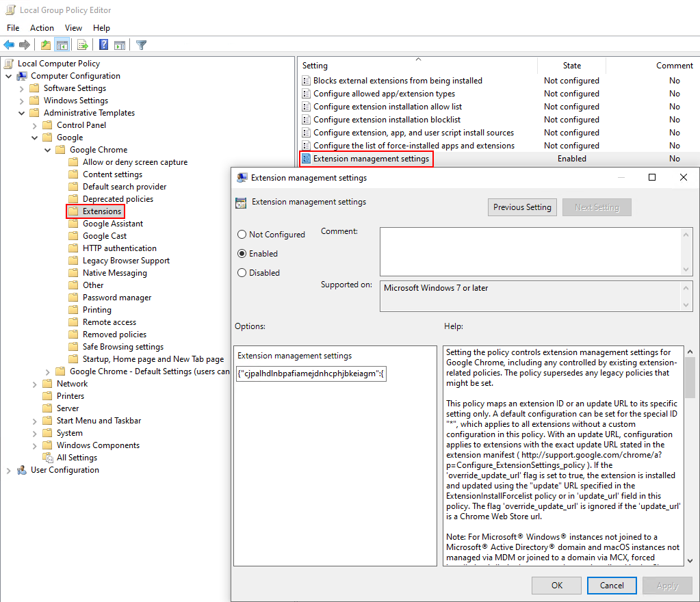The height and width of the screenshot is (602, 700).
Task: Select the Remote access folder
Action: click(x=109, y=322)
